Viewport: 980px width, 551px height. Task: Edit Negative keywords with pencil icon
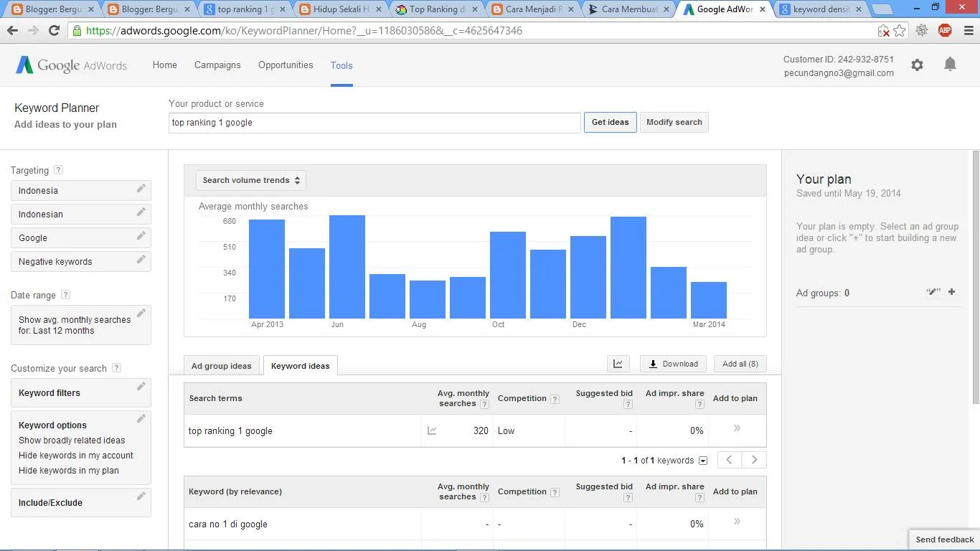(141, 260)
